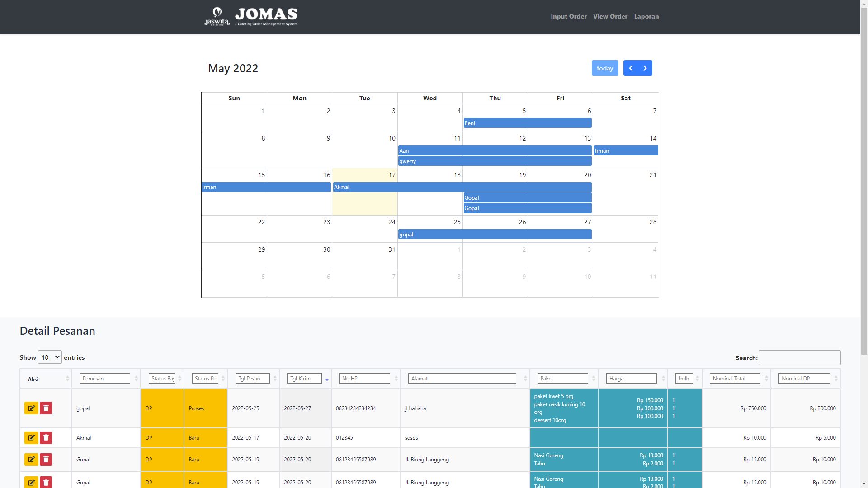Image resolution: width=868 pixels, height=488 pixels.
Task: Click the page vertical scrollbar thumb
Action: pyautogui.click(x=864, y=181)
